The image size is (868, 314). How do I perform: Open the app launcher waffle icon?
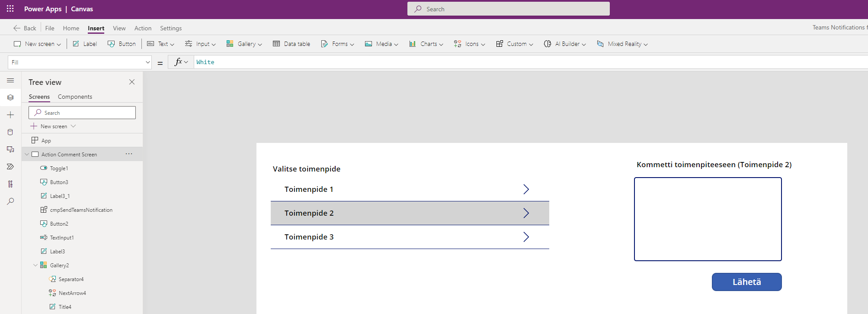click(10, 9)
